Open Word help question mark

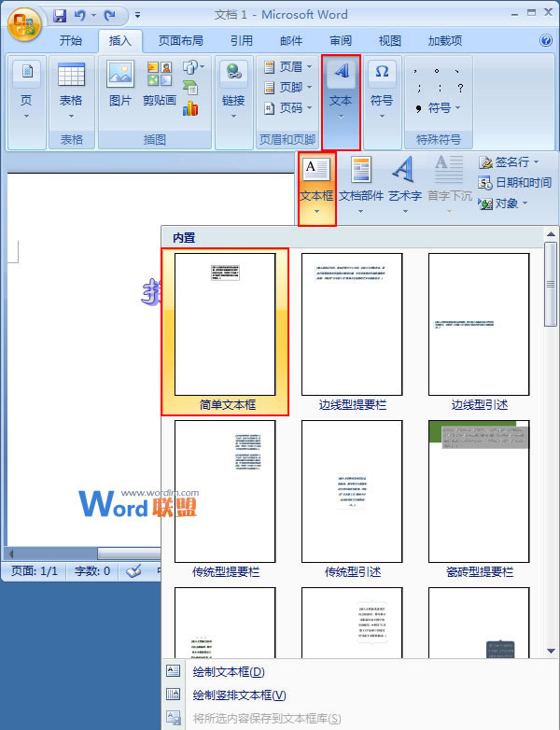click(546, 40)
